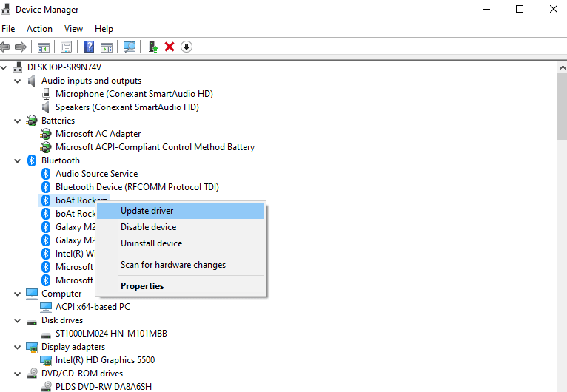Click the red X Uninstall device icon
Viewport: 567px width, 392px height.
tap(170, 47)
